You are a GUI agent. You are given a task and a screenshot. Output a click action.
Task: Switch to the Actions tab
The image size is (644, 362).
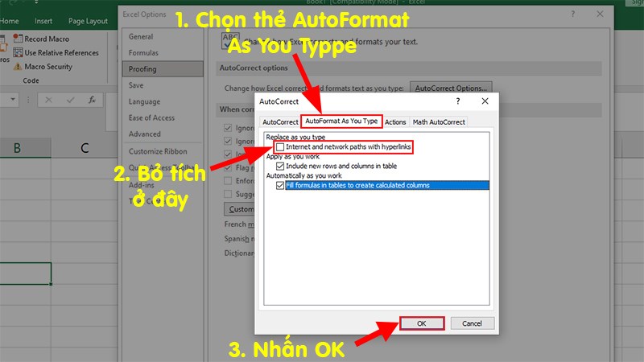click(x=395, y=121)
